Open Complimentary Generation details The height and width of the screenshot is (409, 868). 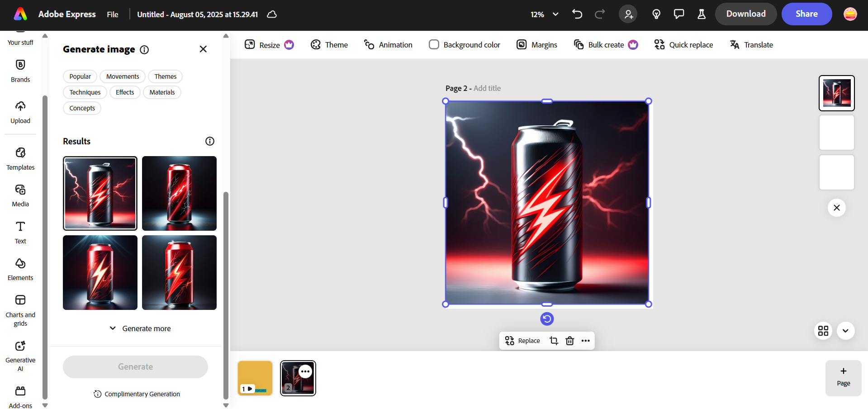pos(136,394)
